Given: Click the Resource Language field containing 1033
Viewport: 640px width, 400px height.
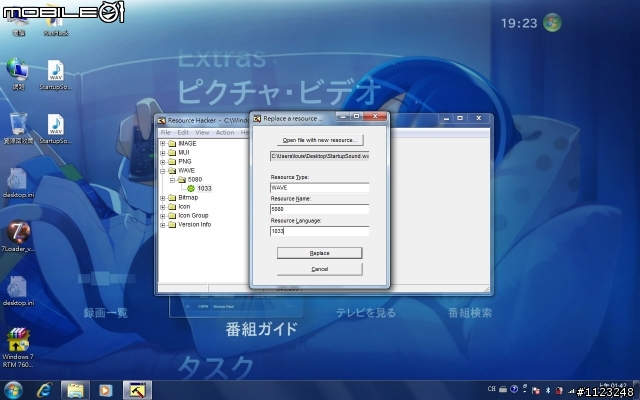Looking at the screenshot, I should 320,231.
